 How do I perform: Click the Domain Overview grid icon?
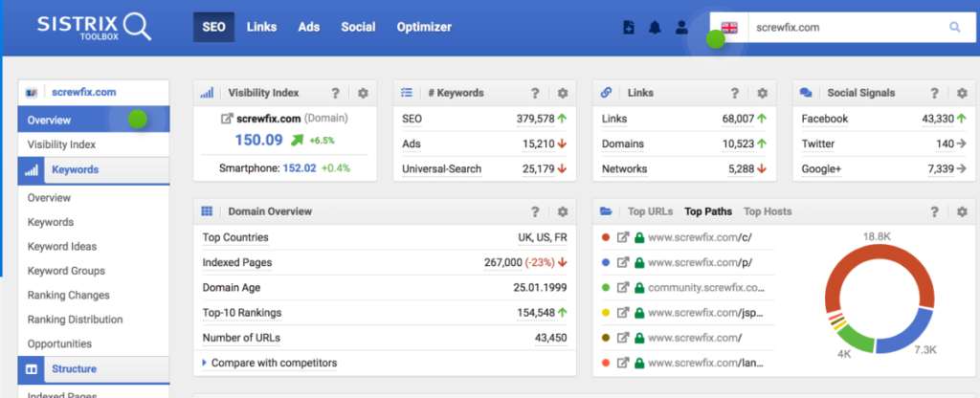pos(207,211)
